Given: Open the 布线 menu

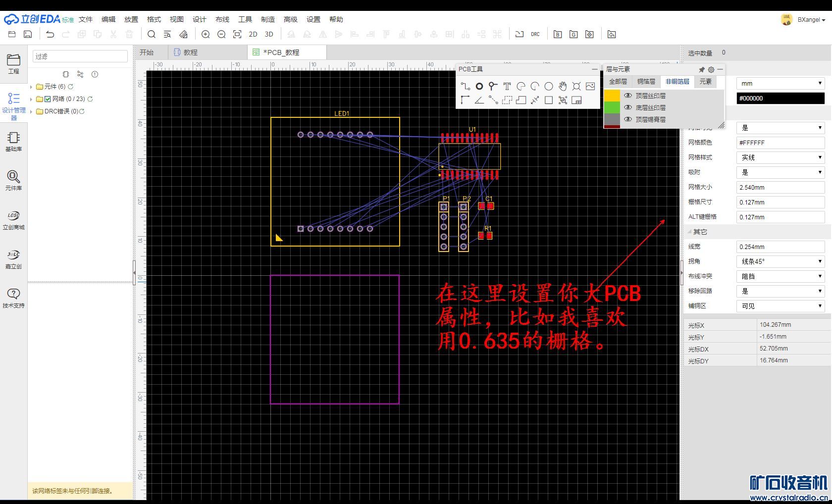Looking at the screenshot, I should click(x=222, y=19).
